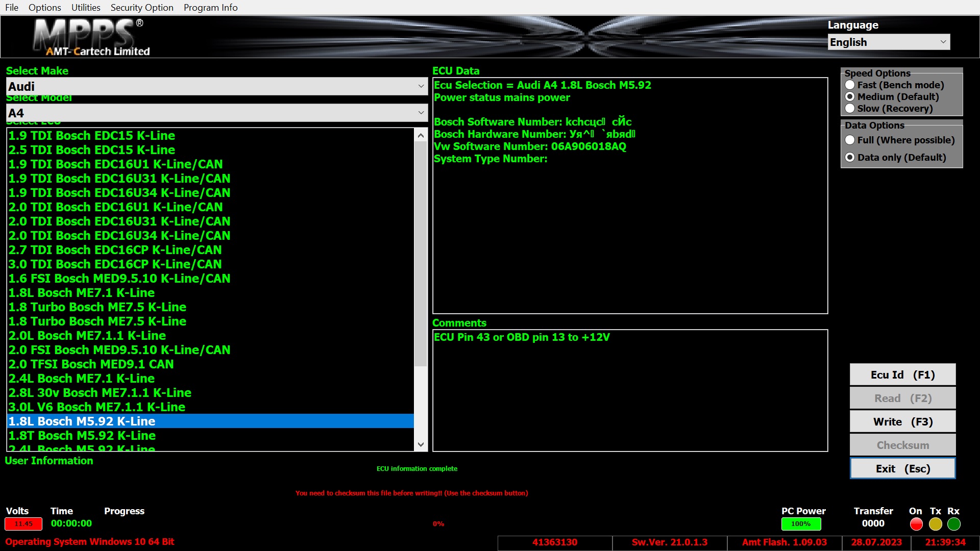Select Slow (Recovery) speed option
This screenshot has width=980, height=551.
click(850, 109)
